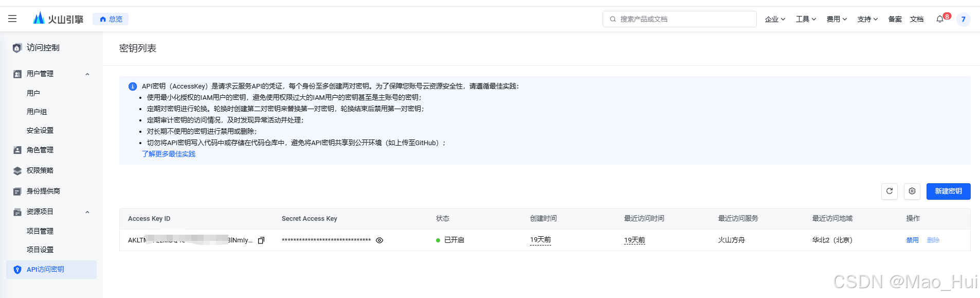Open the 用户组 sidebar item
The width and height of the screenshot is (980, 298).
(37, 112)
